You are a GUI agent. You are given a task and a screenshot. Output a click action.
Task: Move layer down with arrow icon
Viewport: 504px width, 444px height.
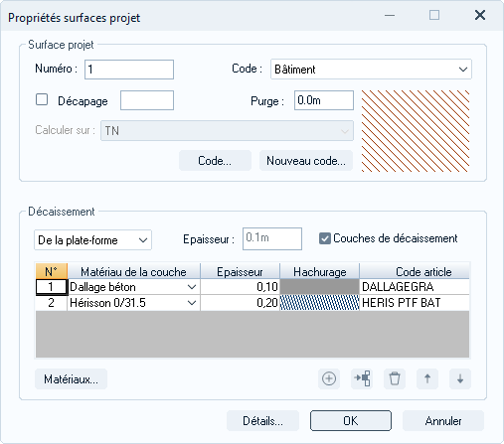460,378
